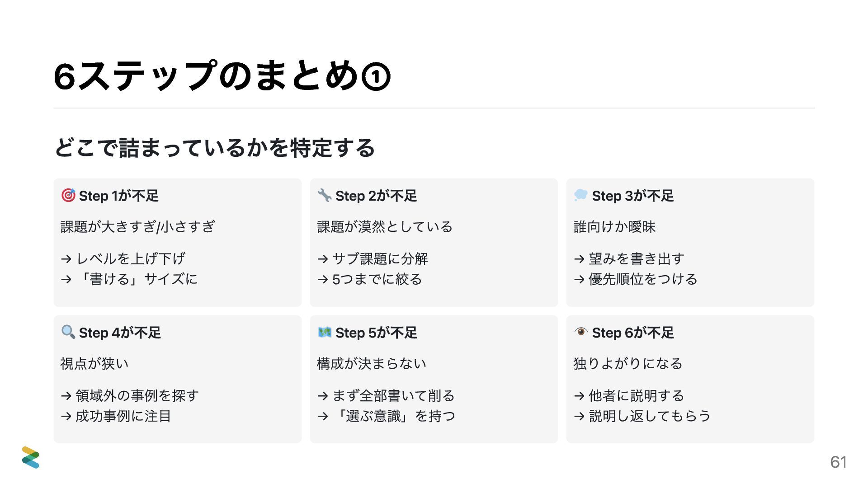Click subtitle どこで詰まっているかを特定する
Screen dimensions: 868x488
[215, 148]
